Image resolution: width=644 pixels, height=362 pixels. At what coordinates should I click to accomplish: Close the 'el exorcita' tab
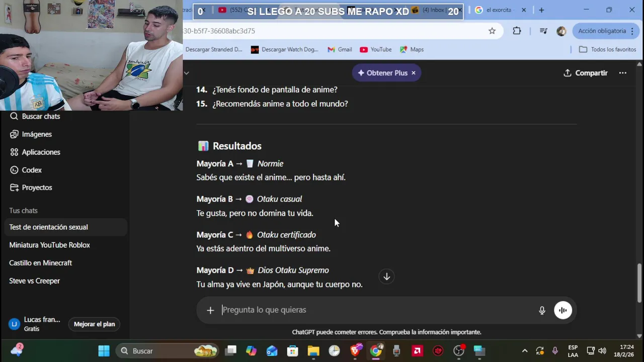click(x=524, y=10)
